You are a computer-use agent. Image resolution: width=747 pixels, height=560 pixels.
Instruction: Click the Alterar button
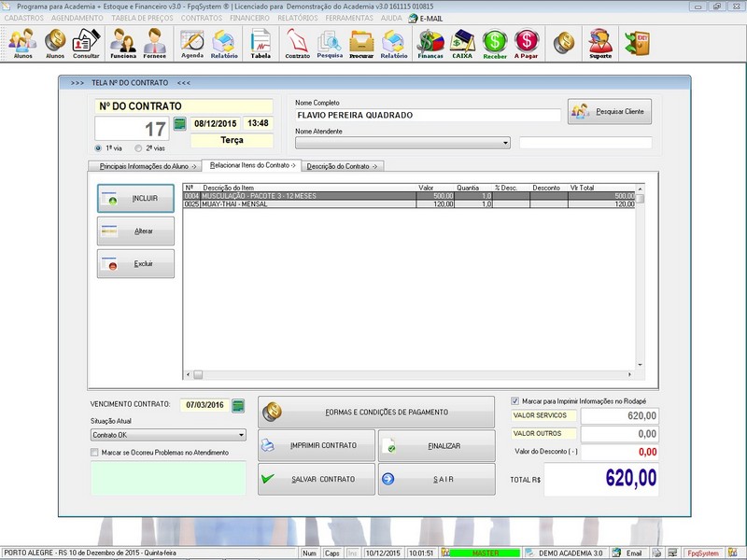click(135, 231)
